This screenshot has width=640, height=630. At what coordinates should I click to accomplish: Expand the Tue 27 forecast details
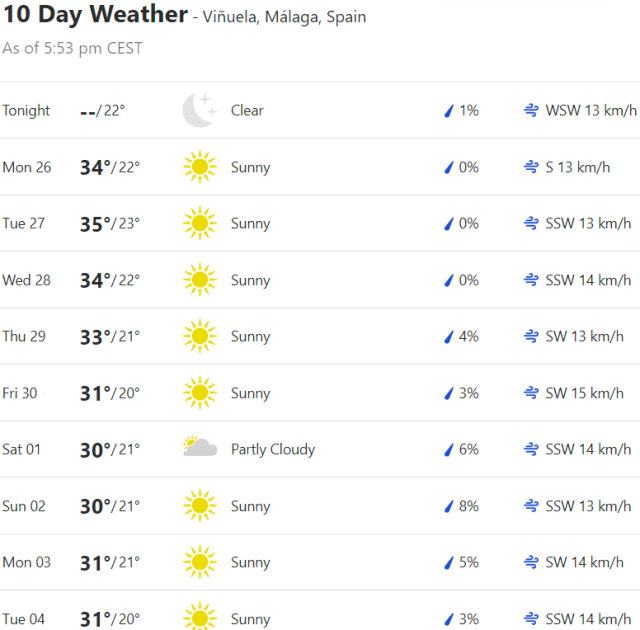24,224
